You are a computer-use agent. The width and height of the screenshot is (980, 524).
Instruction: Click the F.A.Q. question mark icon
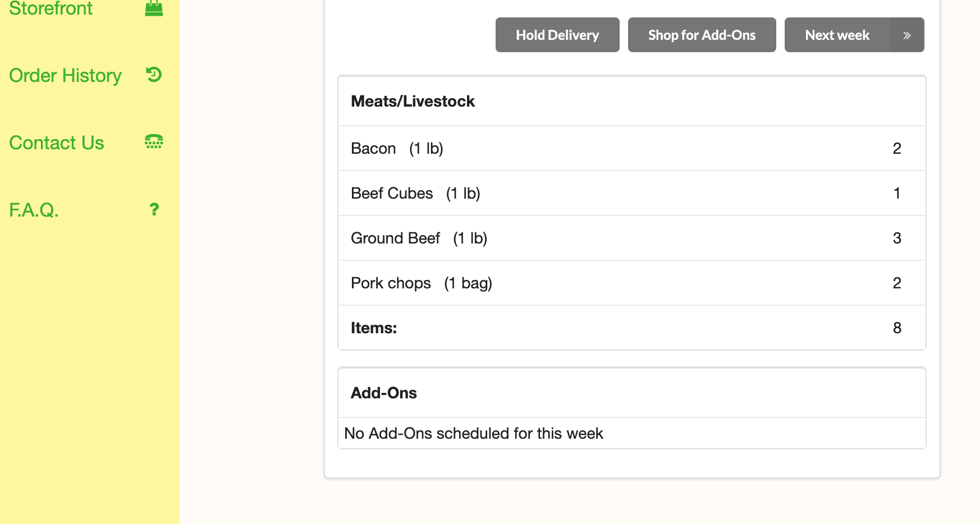154,209
